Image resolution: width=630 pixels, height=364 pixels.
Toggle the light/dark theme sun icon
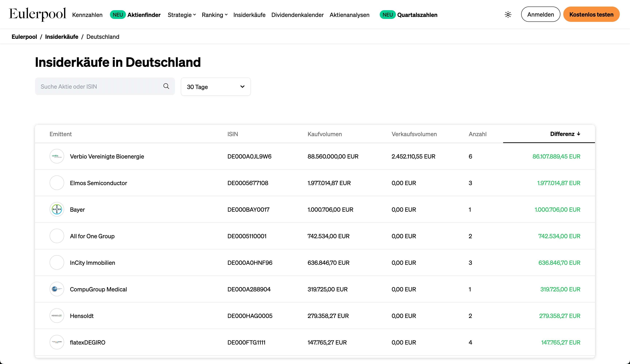(508, 15)
